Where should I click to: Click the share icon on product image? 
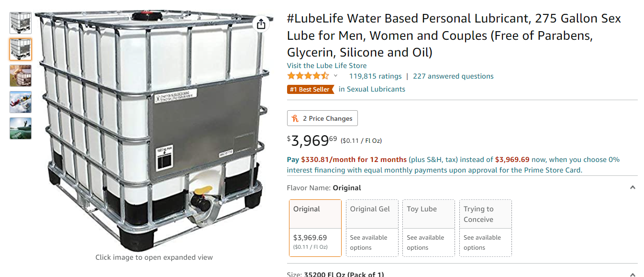click(261, 23)
